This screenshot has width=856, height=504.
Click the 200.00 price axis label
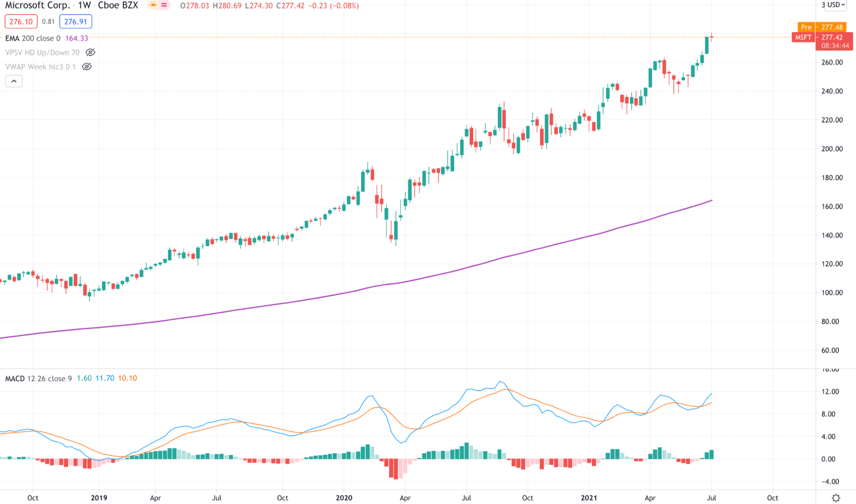[x=832, y=148]
